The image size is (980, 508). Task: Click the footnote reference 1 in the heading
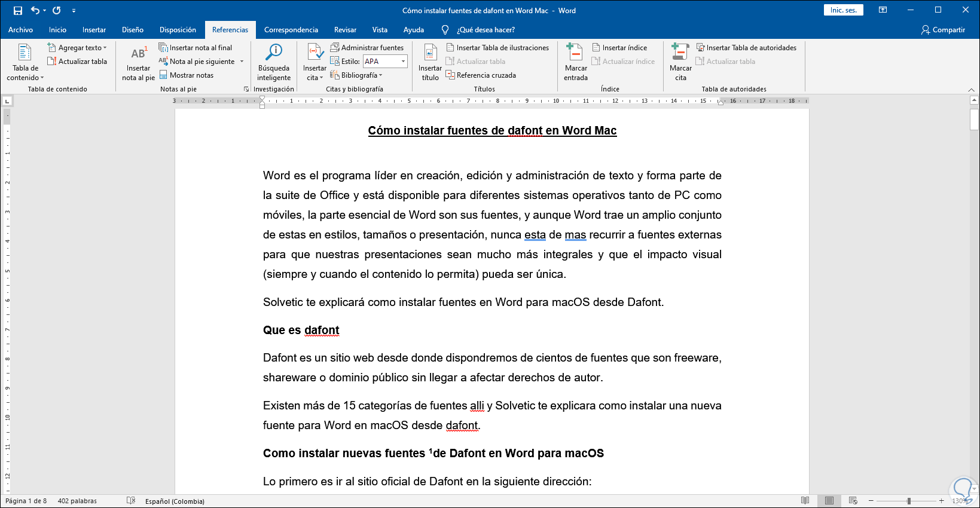(431, 451)
